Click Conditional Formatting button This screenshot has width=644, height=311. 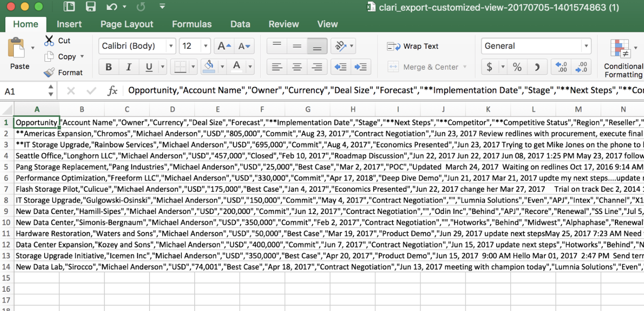[x=623, y=59]
